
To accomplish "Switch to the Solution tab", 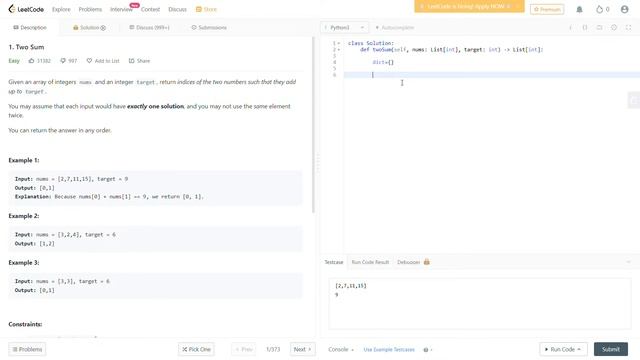I will coord(89,27).
